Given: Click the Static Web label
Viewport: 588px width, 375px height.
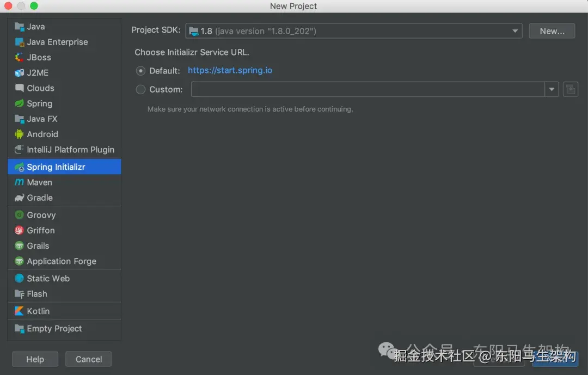Looking at the screenshot, I should point(48,278).
